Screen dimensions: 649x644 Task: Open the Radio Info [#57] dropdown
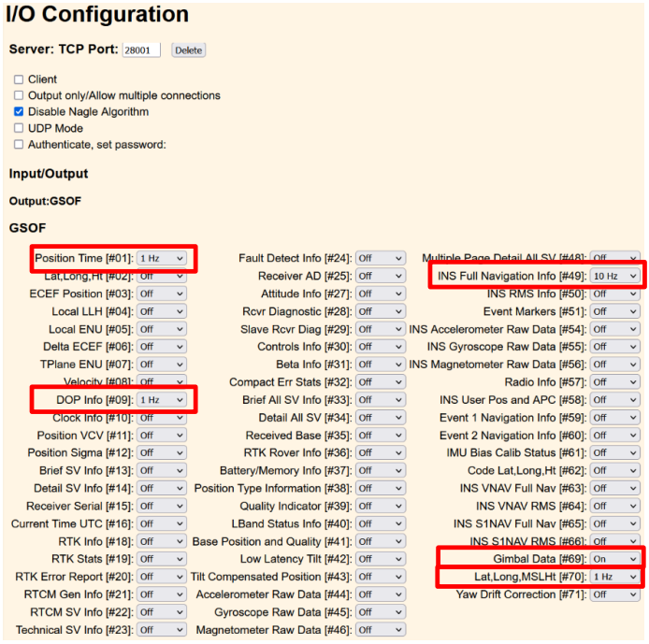click(x=615, y=382)
